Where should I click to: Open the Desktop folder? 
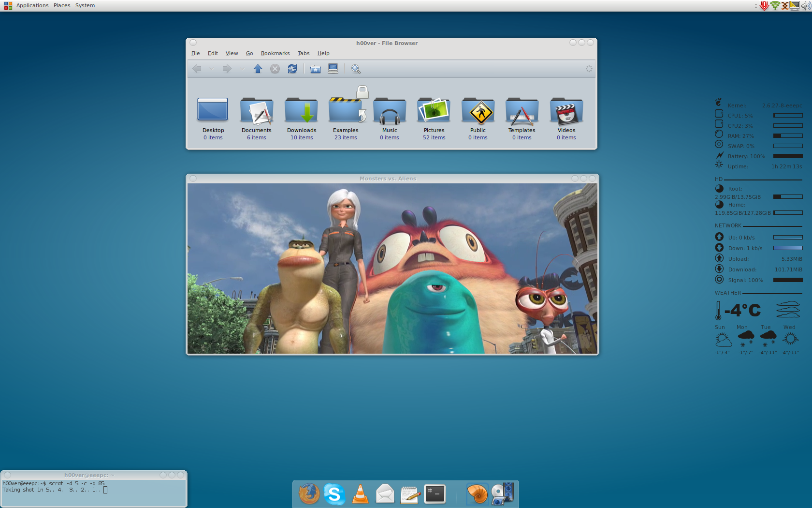(213, 119)
